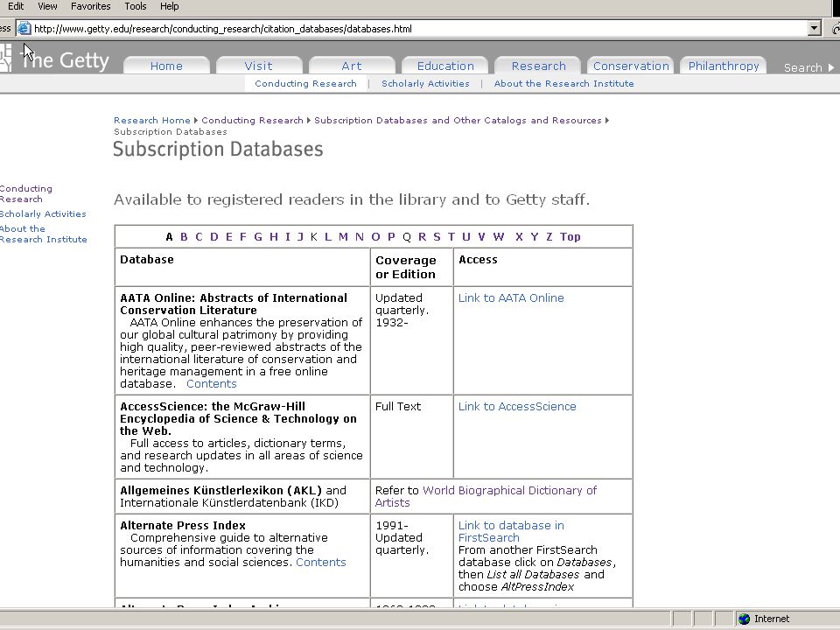Click 'Allgemeines Künstlerlexikon (AKL)' entry text
This screenshot has width=840, height=630.
point(220,490)
